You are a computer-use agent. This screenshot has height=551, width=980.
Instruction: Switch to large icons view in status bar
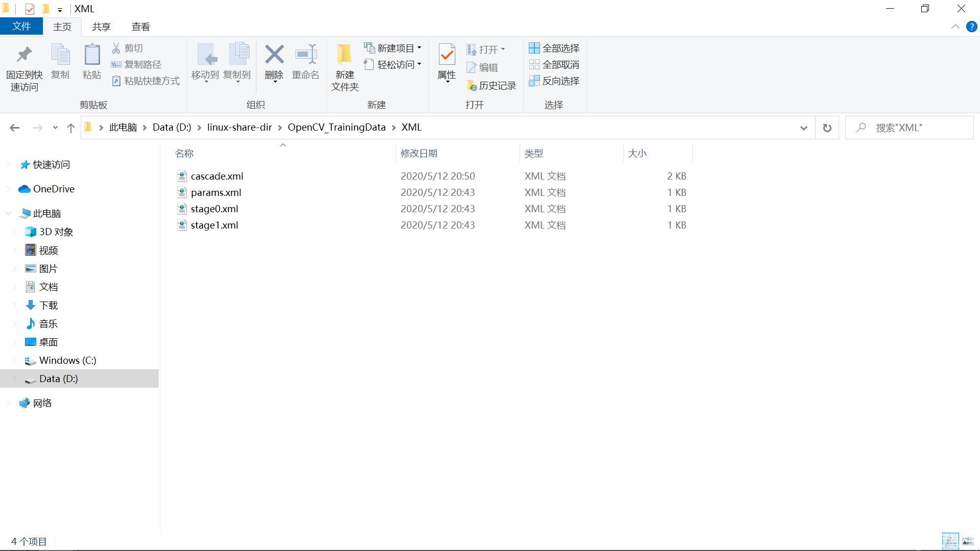pos(968,541)
